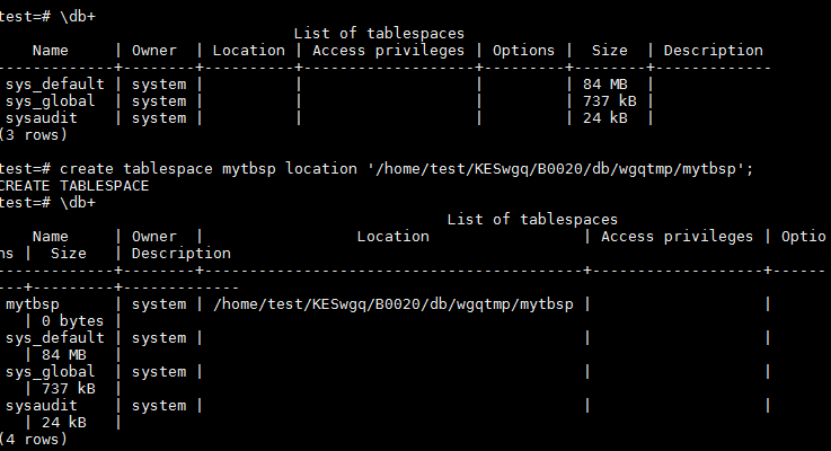Click the 'CREATE TABLESPACE' output message
The height and width of the screenshot is (451, 831).
click(x=74, y=186)
